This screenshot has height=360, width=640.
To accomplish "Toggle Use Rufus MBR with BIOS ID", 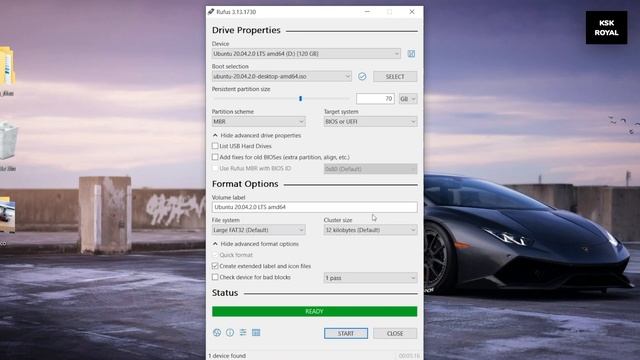I will (215, 168).
